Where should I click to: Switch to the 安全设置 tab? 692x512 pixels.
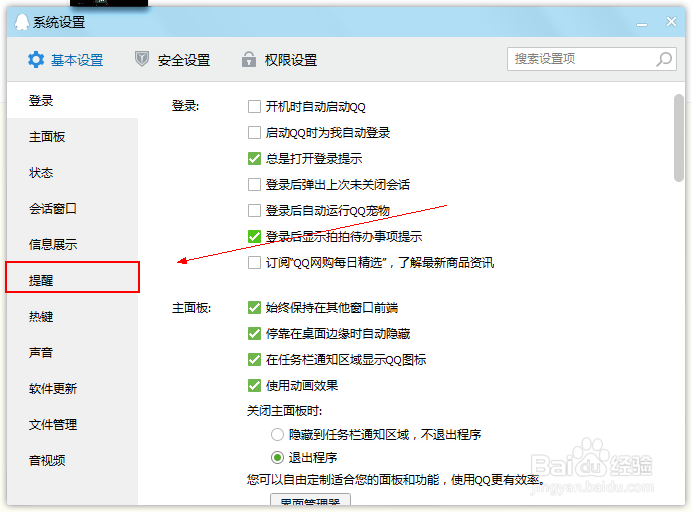tap(173, 60)
